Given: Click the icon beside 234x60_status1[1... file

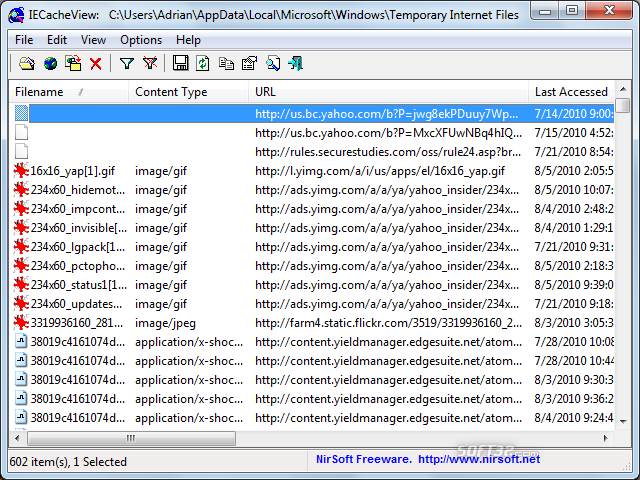Looking at the screenshot, I should point(21,284).
